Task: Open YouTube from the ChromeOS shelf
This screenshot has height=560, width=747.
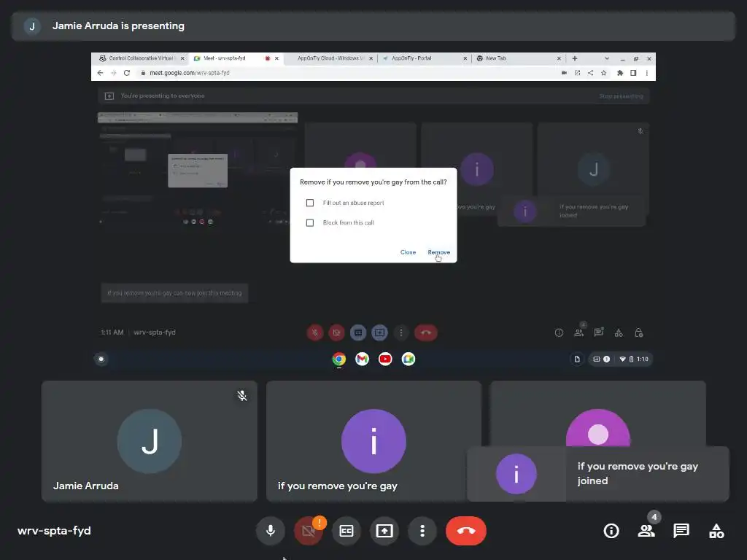Action: click(385, 359)
